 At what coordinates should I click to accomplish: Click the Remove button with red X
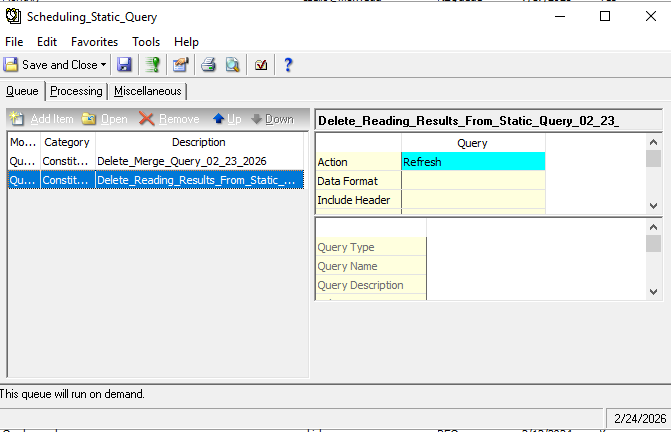(x=169, y=119)
